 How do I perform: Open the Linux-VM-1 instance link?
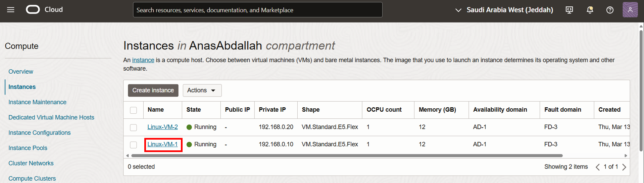point(163,144)
